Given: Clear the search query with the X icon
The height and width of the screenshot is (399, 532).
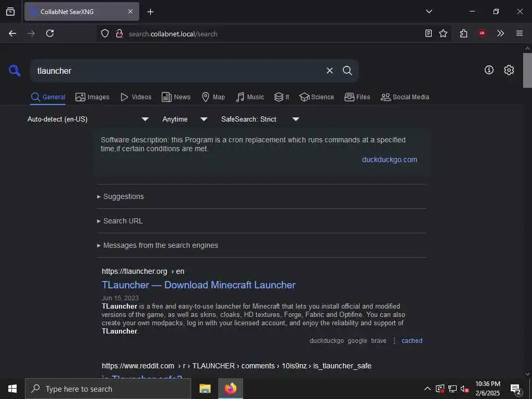Looking at the screenshot, I should coord(329,71).
